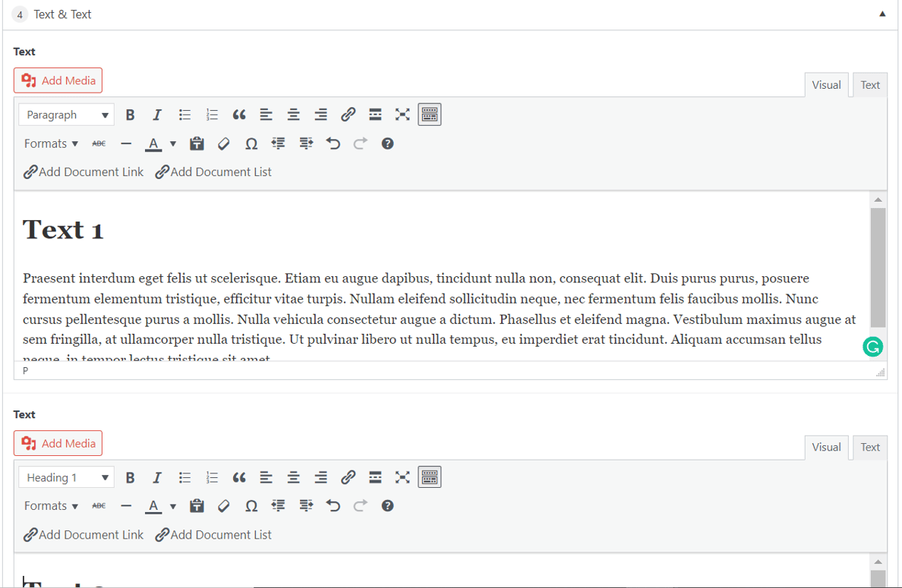Center align text in second editor
The width and height of the screenshot is (902, 588).
click(x=293, y=478)
